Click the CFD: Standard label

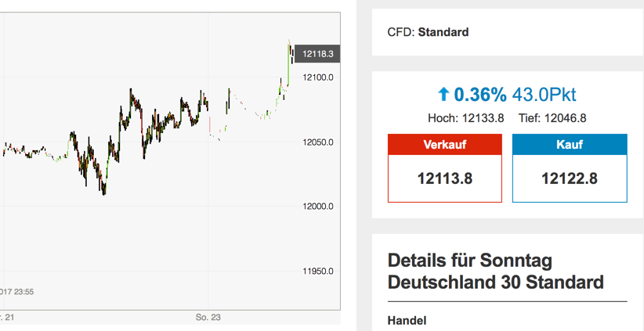428,32
